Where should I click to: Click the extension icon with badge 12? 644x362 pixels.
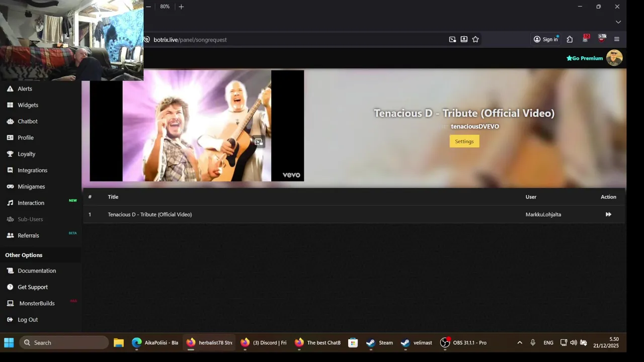[586, 38]
